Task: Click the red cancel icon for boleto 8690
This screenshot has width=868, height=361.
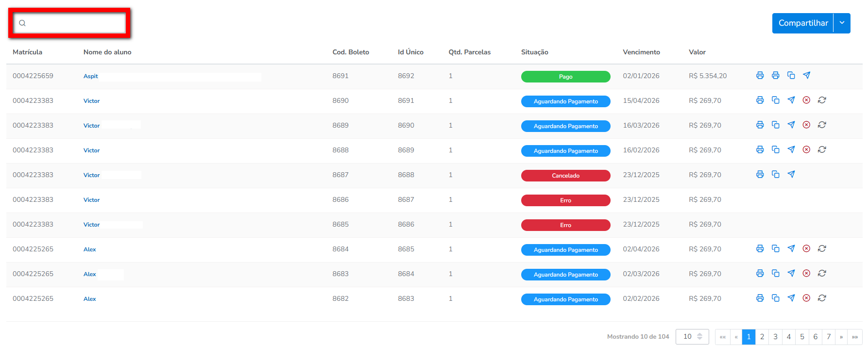Action: coord(806,100)
